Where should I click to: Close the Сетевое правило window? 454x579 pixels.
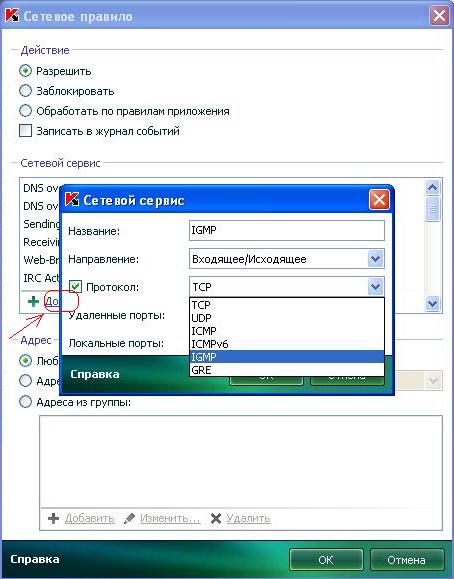click(439, 16)
